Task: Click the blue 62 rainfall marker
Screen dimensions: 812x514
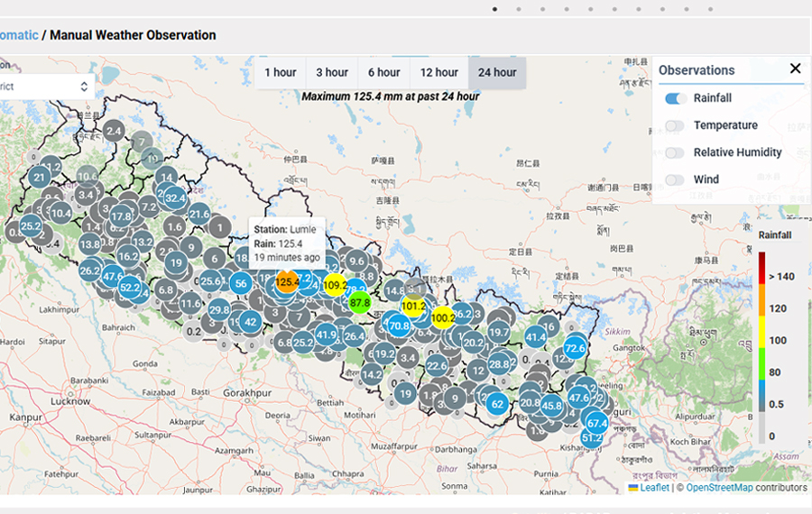Action: coord(497,404)
